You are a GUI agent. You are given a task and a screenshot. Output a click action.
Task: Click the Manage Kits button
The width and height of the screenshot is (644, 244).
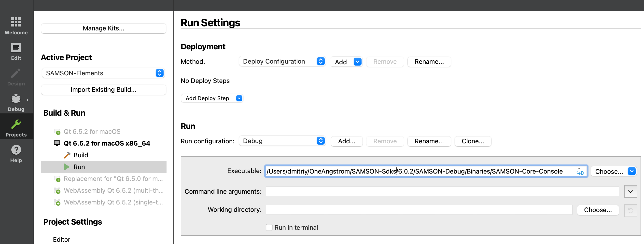click(103, 28)
